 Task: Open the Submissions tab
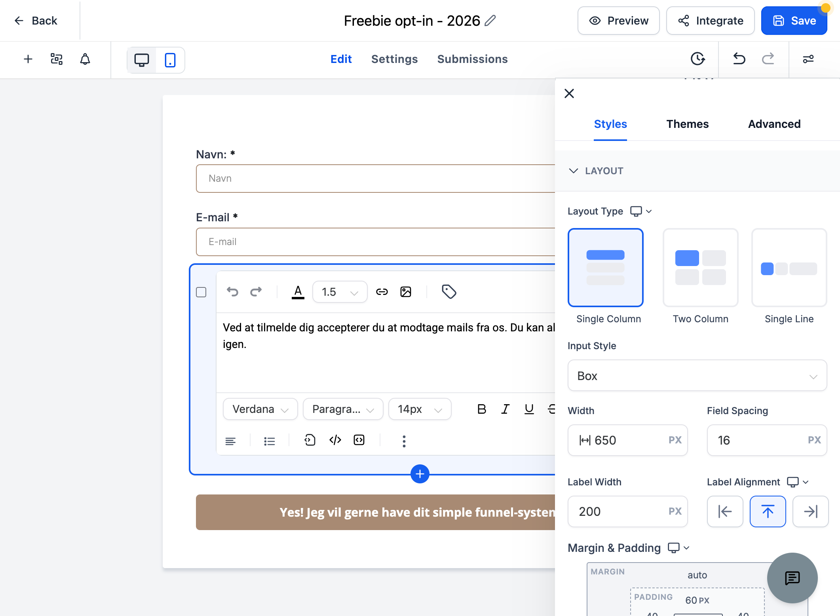472,59
